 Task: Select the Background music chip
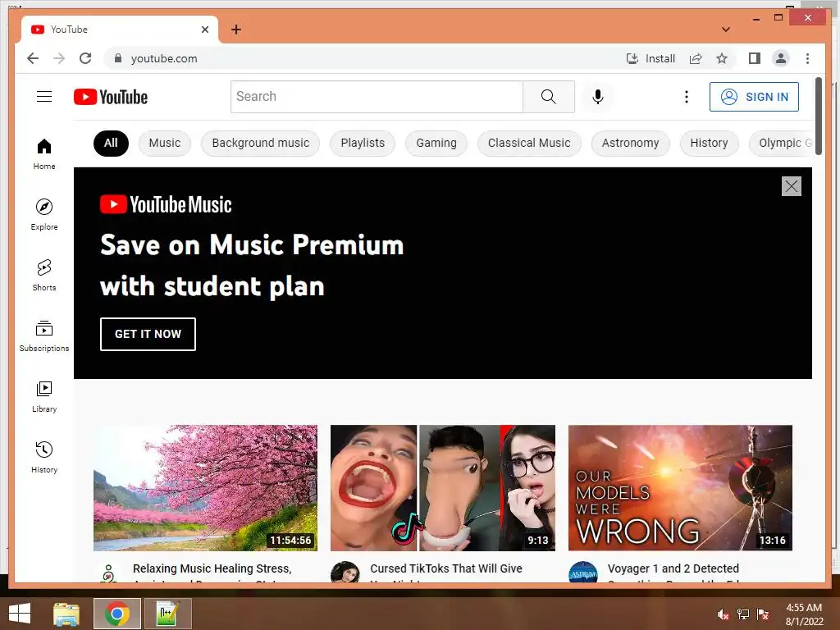(260, 143)
